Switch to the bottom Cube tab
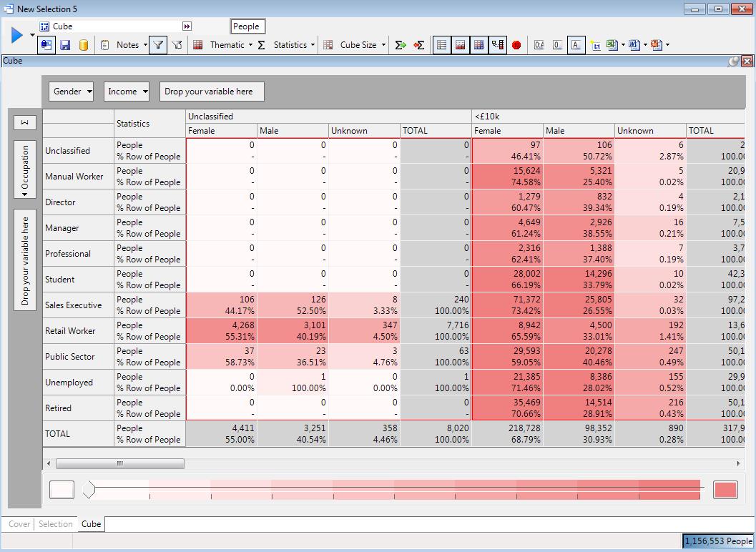The width and height of the screenshot is (756, 552). (91, 524)
